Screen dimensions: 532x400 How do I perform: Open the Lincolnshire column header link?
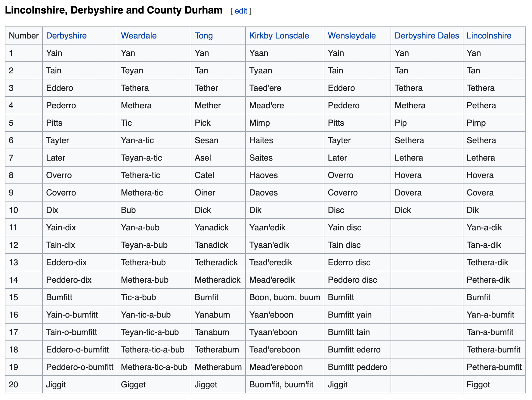(x=489, y=36)
